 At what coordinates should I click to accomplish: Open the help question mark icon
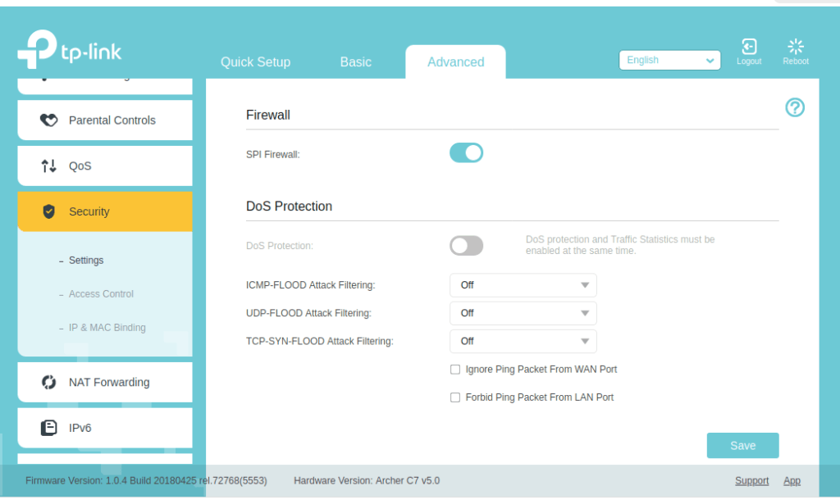(x=794, y=107)
